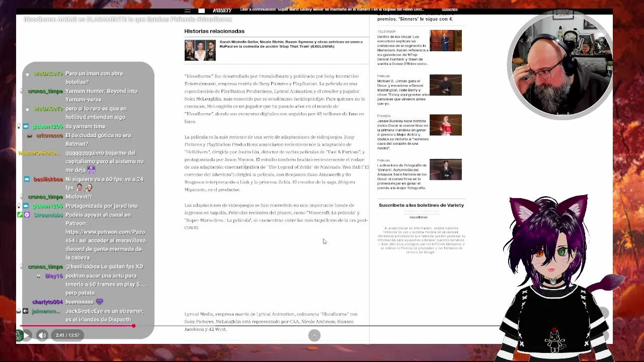Click the emoji in MasterOfHollo message
This screenshot has width=644, height=362.
[91, 170]
